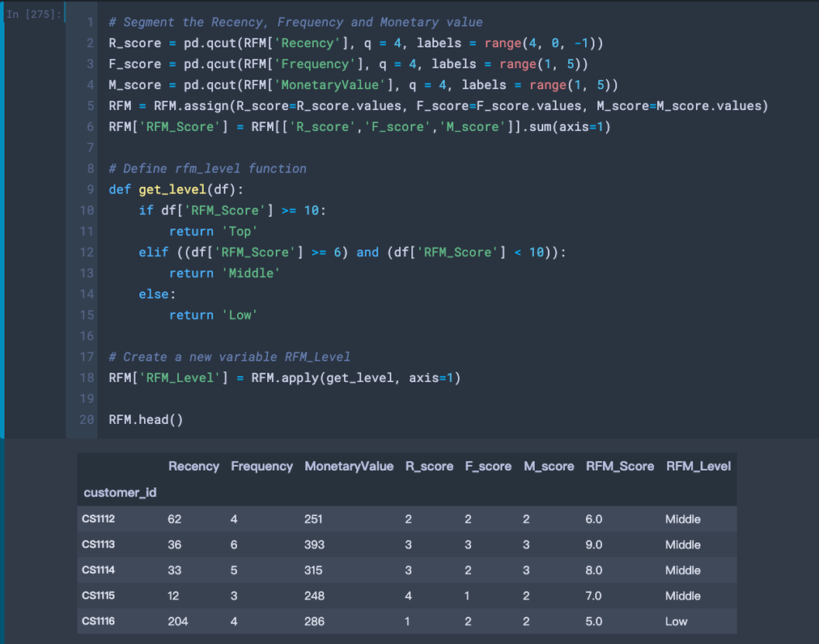Click the 'def get_level(df):' line
Screen dimensions: 819x644
(176, 189)
